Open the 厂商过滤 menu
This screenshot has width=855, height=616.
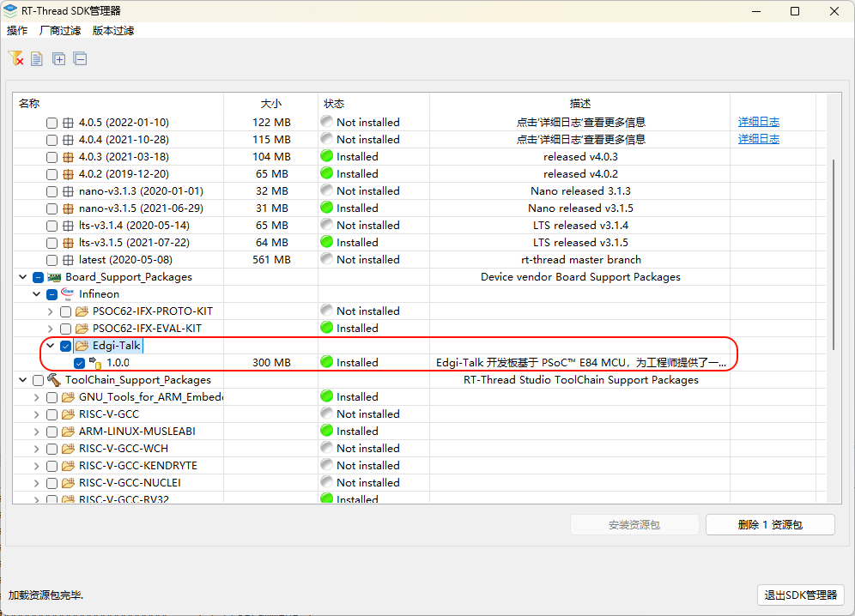(x=60, y=30)
